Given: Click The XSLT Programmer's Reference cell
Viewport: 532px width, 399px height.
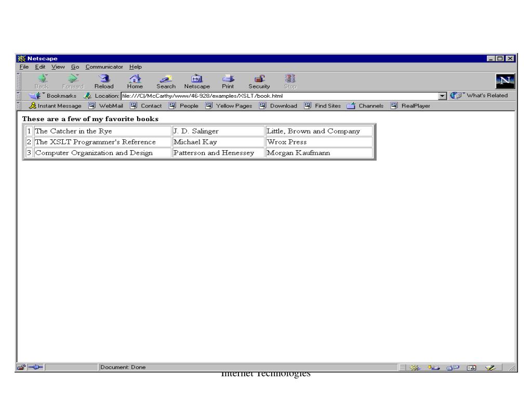Looking at the screenshot, I should [102, 142].
